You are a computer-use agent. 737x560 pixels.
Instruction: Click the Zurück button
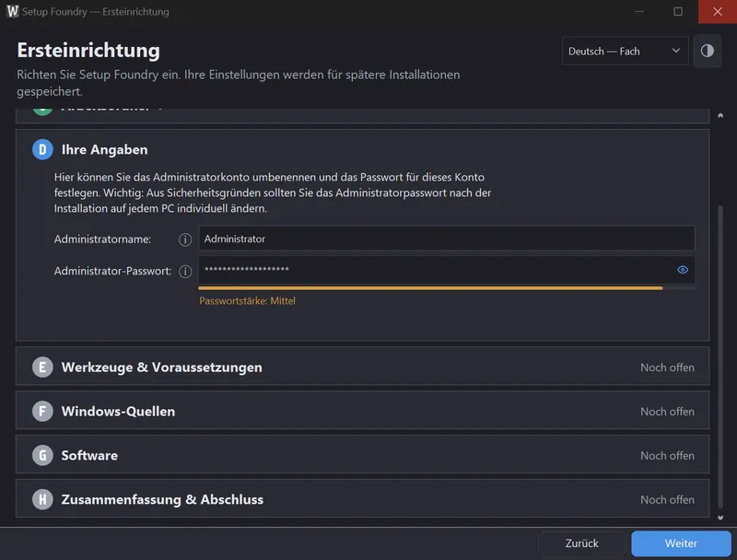[581, 543]
